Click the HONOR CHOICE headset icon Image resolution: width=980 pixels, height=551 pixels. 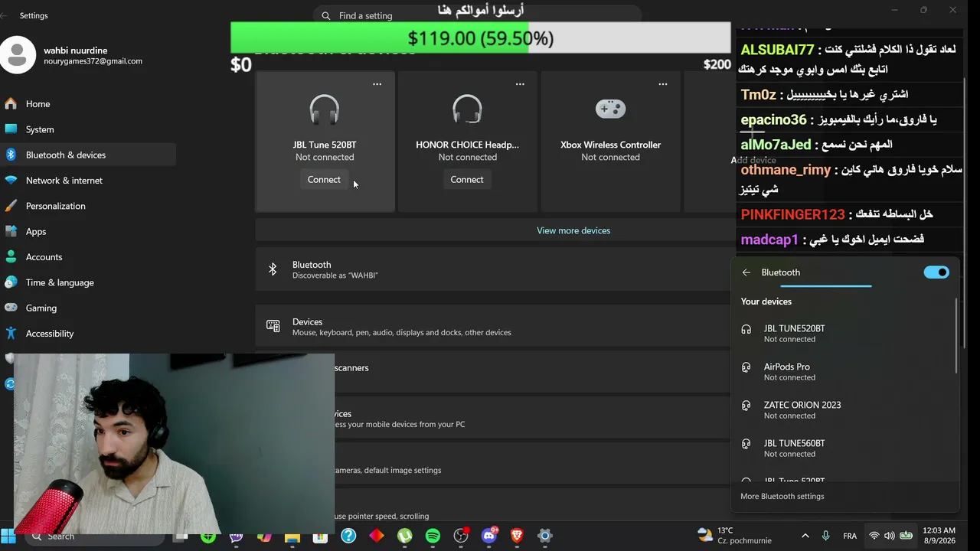point(467,109)
